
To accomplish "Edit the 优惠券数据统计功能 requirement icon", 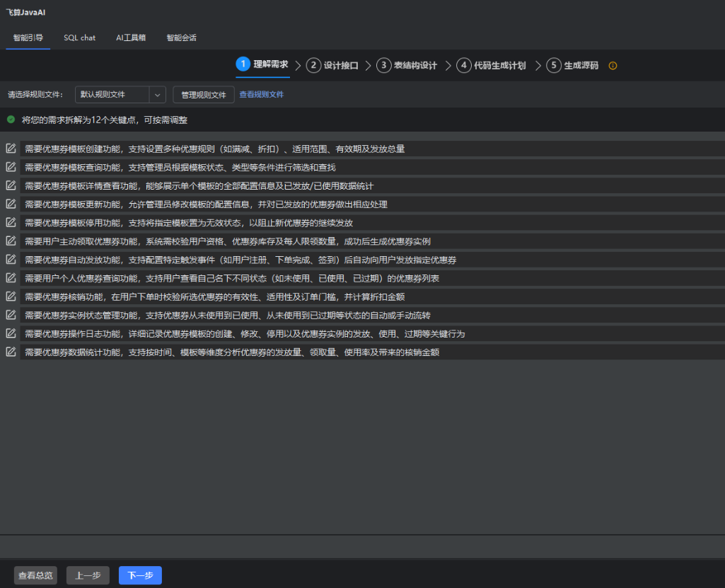I will [x=11, y=352].
